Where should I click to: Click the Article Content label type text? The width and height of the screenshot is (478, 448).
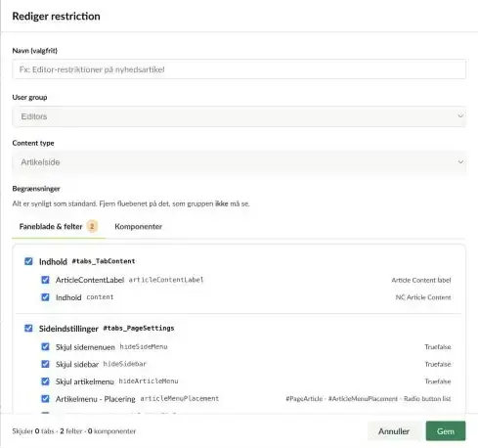(421, 280)
